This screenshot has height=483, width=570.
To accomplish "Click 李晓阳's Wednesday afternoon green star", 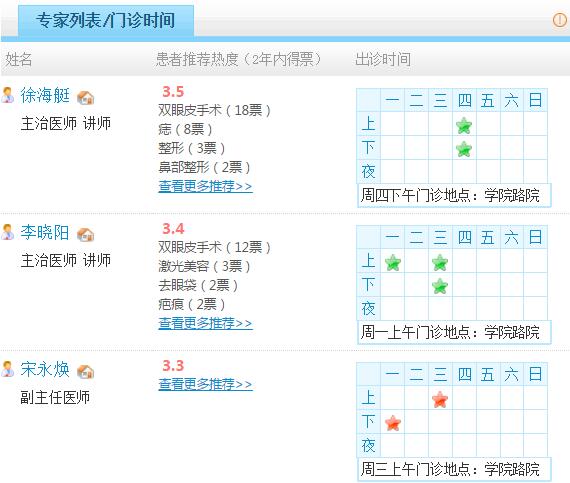I will click(x=440, y=286).
